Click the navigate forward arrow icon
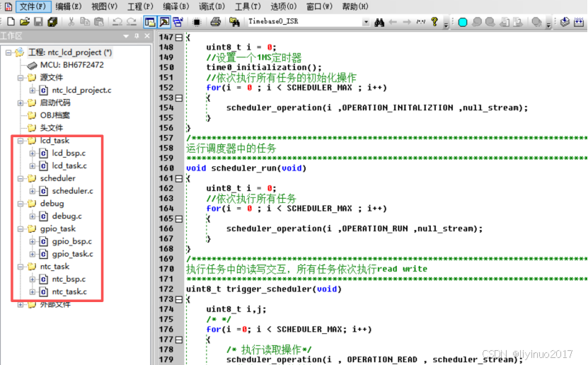 click(407, 22)
